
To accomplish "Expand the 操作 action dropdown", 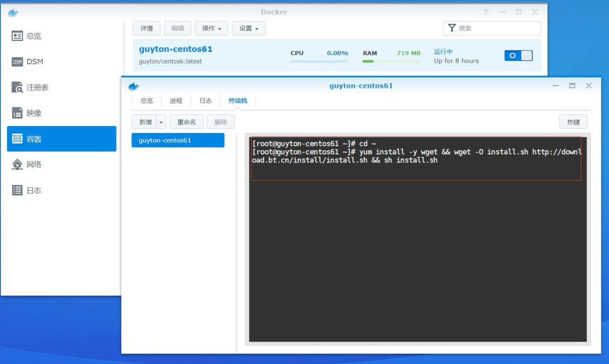I will point(212,29).
